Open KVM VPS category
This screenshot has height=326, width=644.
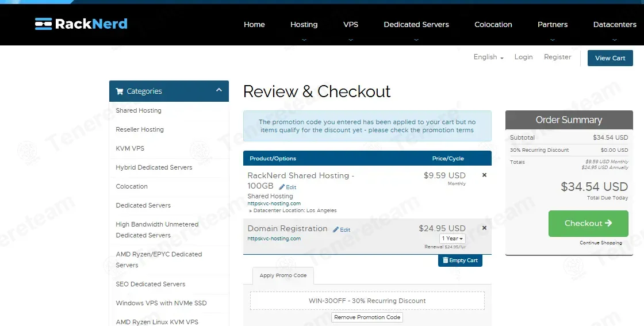pyautogui.click(x=130, y=148)
